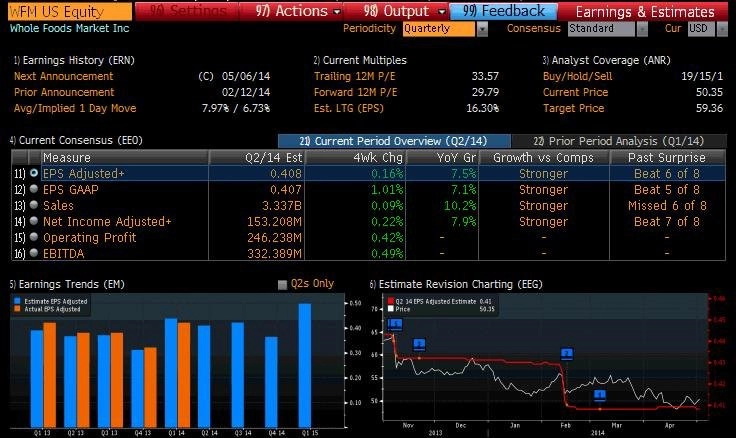Click the Forward 12M P/E value 29.79
The image size is (736, 438).
point(485,92)
